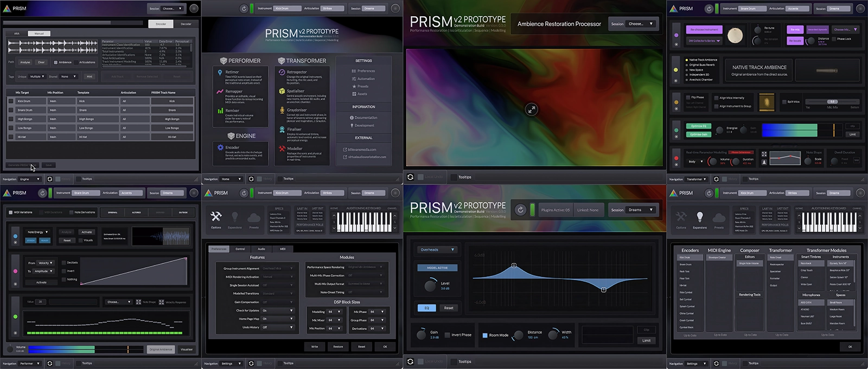Select Options tools icon in Preferences settings panel
This screenshot has height=369, width=868.
(216, 217)
